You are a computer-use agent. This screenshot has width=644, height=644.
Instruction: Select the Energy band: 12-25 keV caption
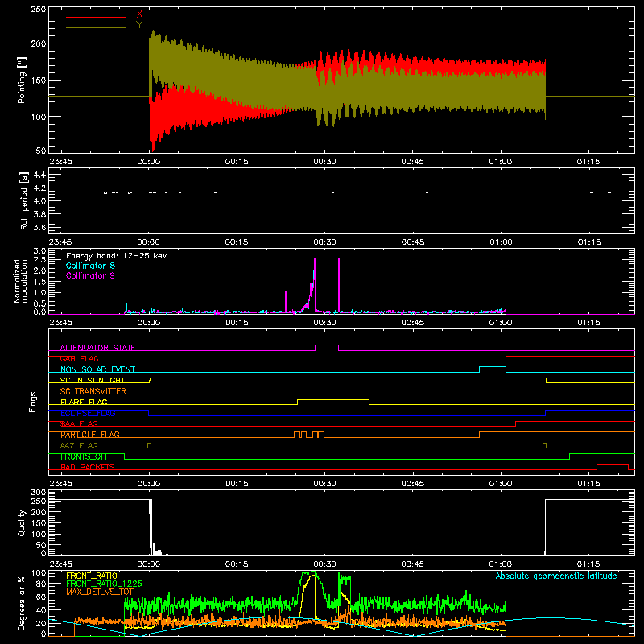(x=117, y=256)
